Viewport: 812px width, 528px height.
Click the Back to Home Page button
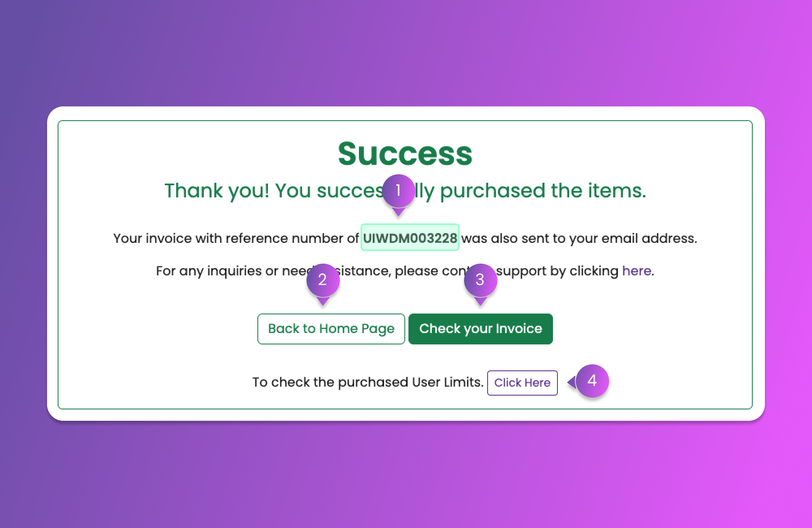(x=331, y=329)
